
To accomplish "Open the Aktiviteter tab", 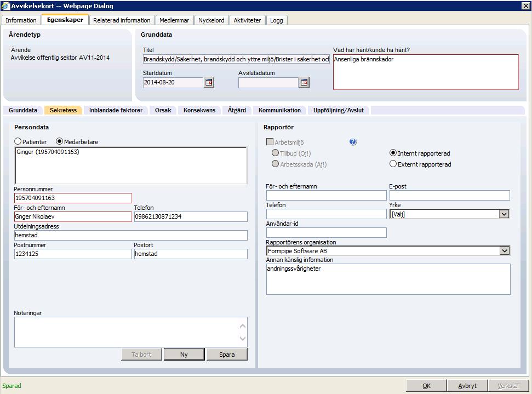I will point(247,20).
